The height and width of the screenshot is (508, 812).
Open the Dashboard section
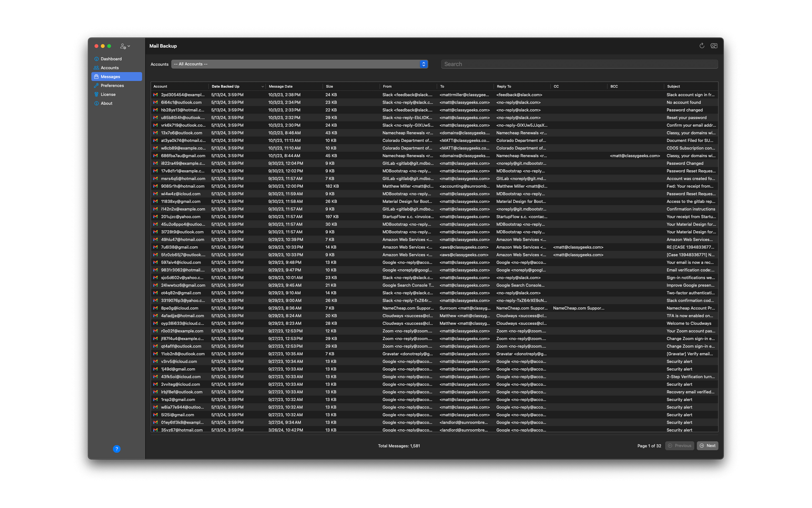111,59
